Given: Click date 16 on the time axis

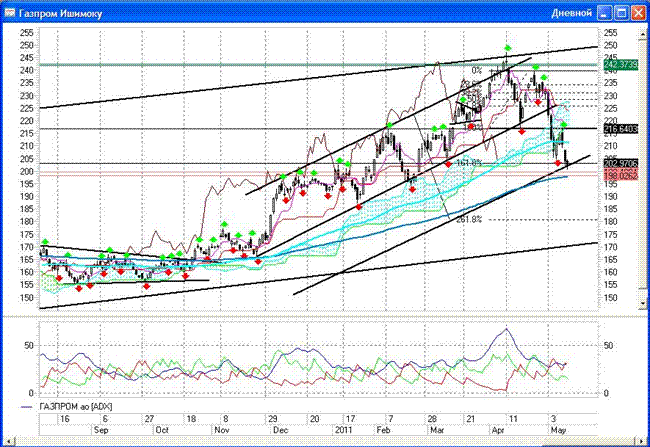Looking at the screenshot, I should pos(65,419).
